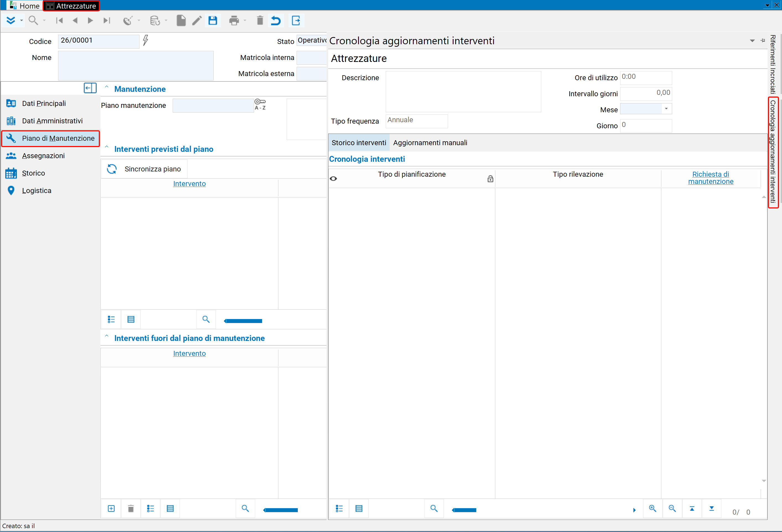Click Intervento link in fuori dal piano grid
Screen dimensions: 782x532
tap(190, 353)
